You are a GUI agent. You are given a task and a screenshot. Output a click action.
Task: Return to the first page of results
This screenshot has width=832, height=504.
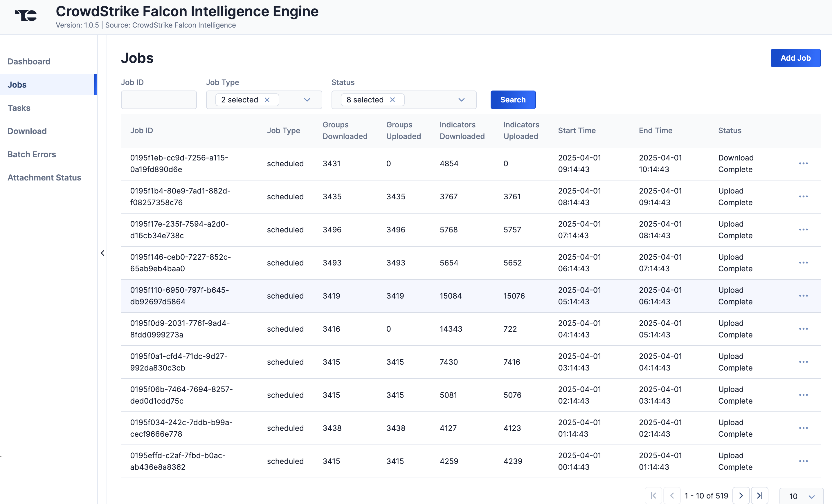click(653, 495)
